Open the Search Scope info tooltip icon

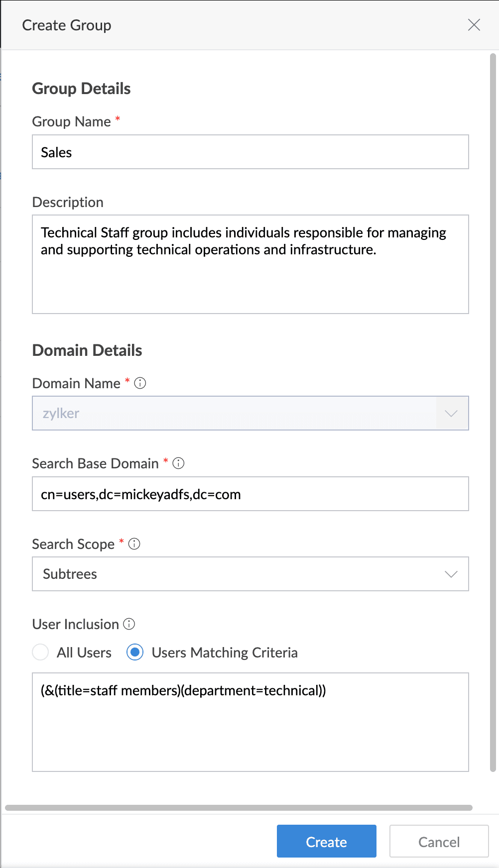[134, 543]
